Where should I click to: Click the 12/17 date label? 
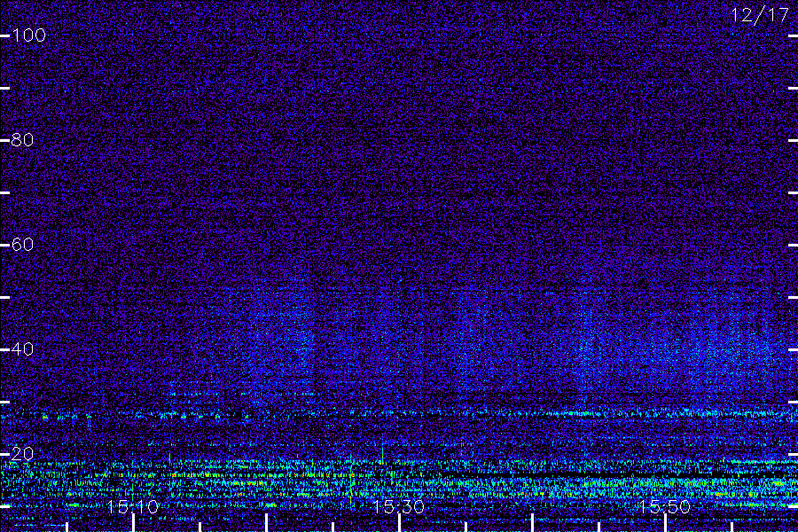760,15
